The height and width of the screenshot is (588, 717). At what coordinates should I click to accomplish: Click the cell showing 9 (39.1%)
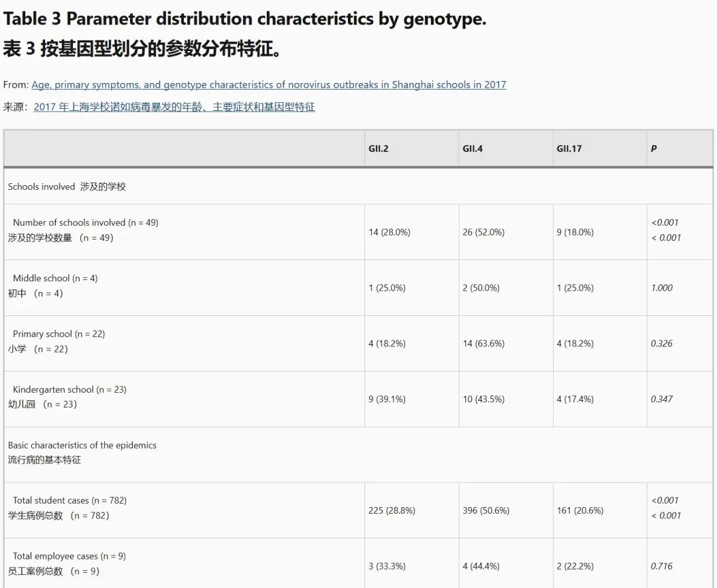click(x=387, y=399)
